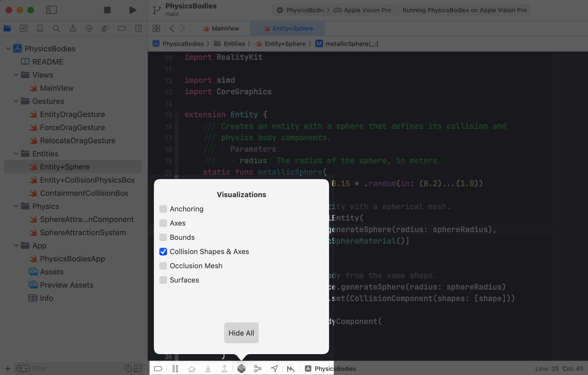Enable the Surfaces visualization checkbox
Screen dimensions: 588x375
click(x=163, y=280)
